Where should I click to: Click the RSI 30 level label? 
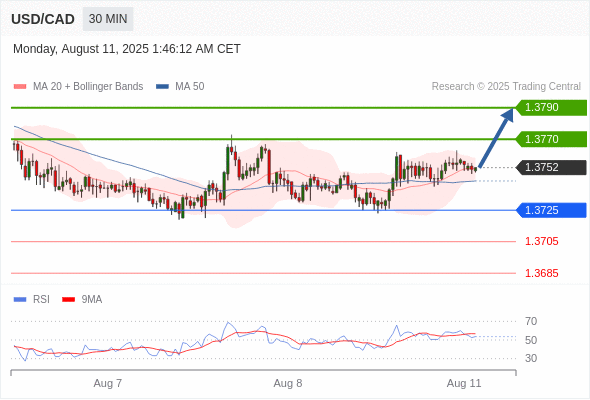point(531,358)
